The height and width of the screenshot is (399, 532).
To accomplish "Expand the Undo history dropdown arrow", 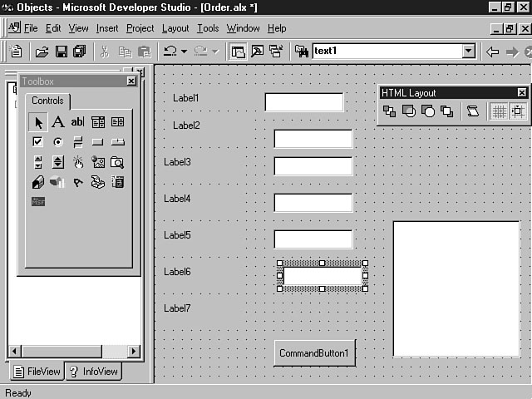I will click(x=184, y=52).
